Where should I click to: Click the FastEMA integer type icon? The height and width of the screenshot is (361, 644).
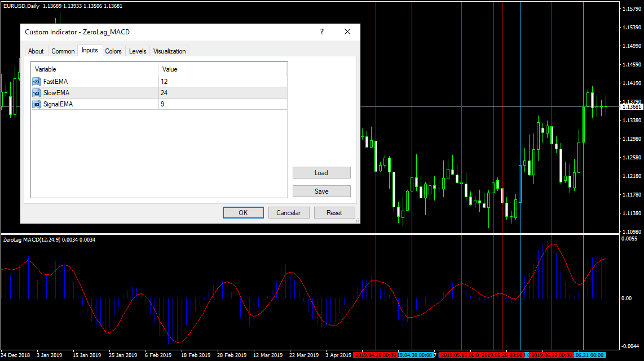tap(37, 82)
